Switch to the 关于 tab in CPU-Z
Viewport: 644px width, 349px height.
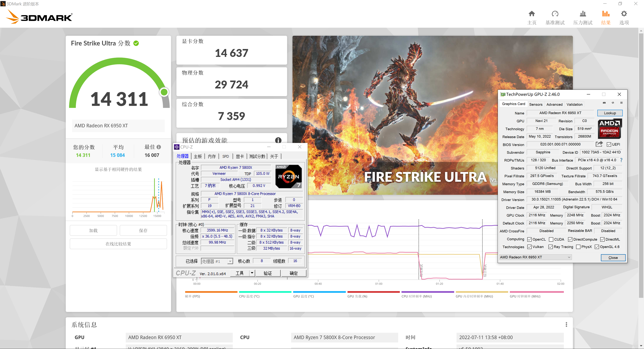tap(274, 156)
